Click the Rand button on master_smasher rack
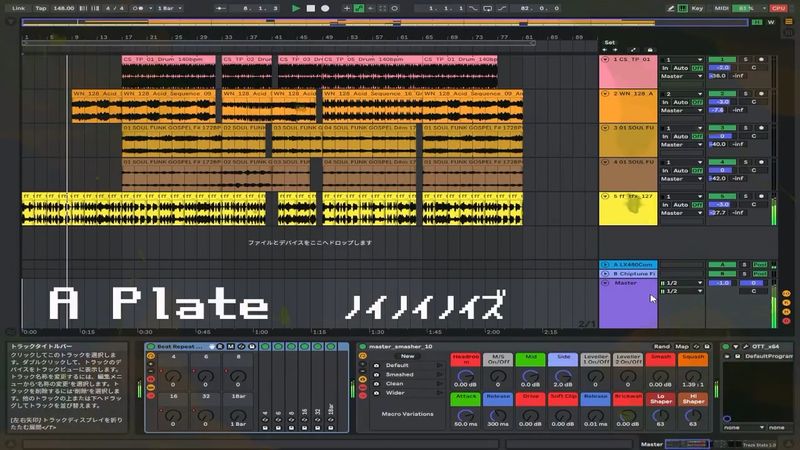The width and height of the screenshot is (800, 450). tap(662, 346)
